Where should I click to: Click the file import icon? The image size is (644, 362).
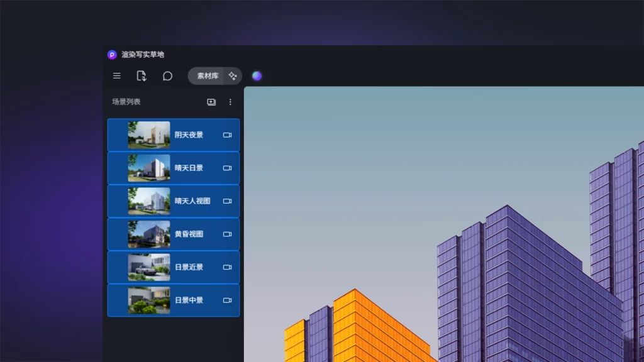[x=142, y=76]
